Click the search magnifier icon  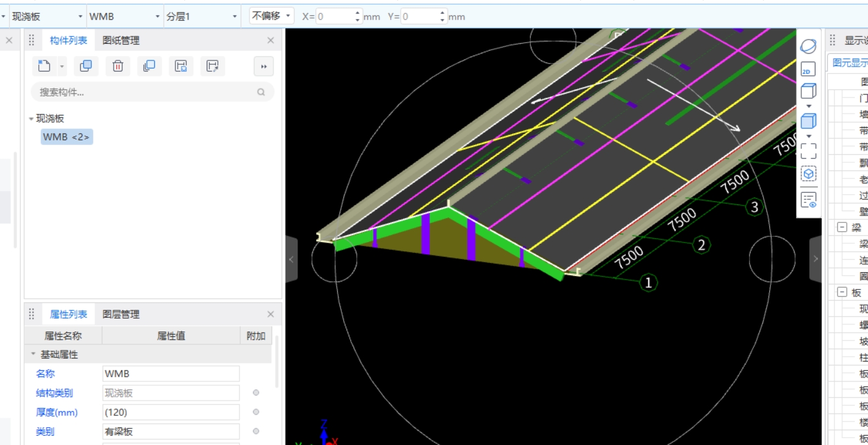click(x=261, y=92)
